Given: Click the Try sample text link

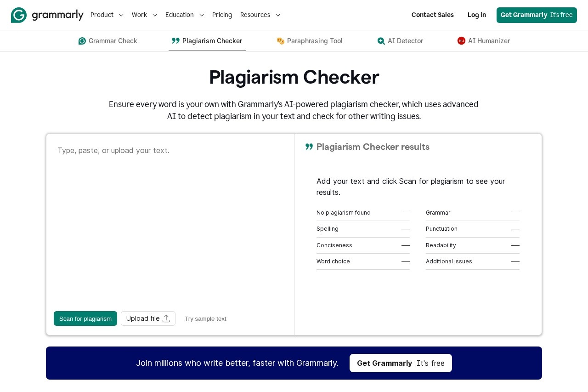Looking at the screenshot, I should (x=205, y=318).
